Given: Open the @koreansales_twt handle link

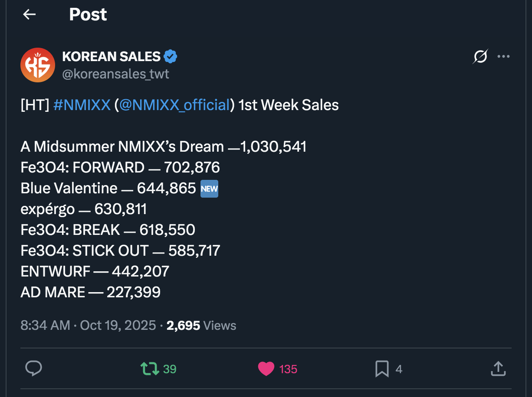Looking at the screenshot, I should click(x=115, y=74).
